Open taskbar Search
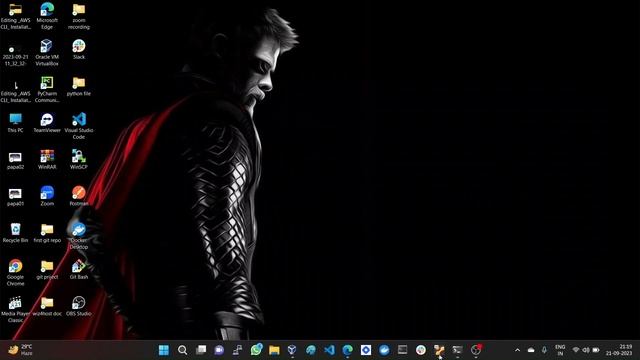640x360 pixels. [182, 350]
